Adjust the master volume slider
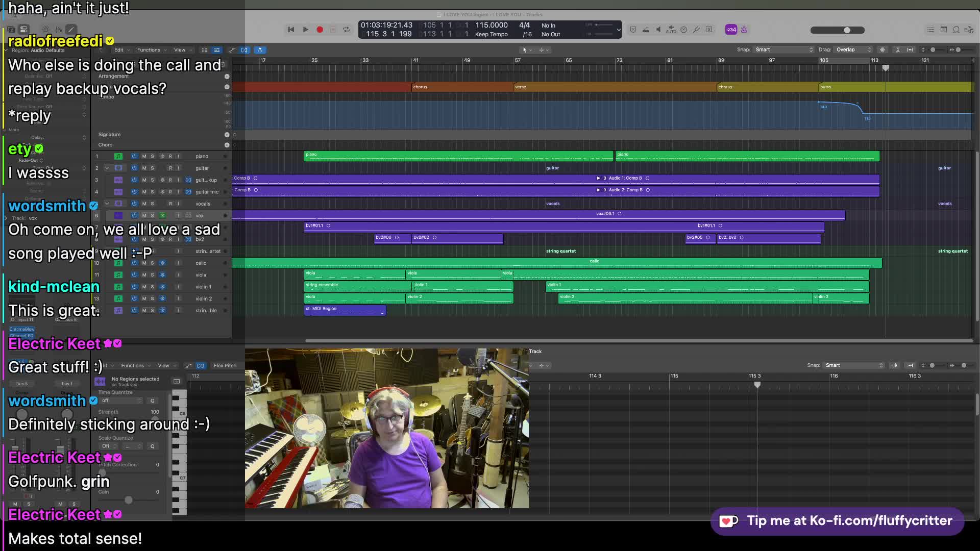Screen dimensions: 980x551 (x=847, y=30)
